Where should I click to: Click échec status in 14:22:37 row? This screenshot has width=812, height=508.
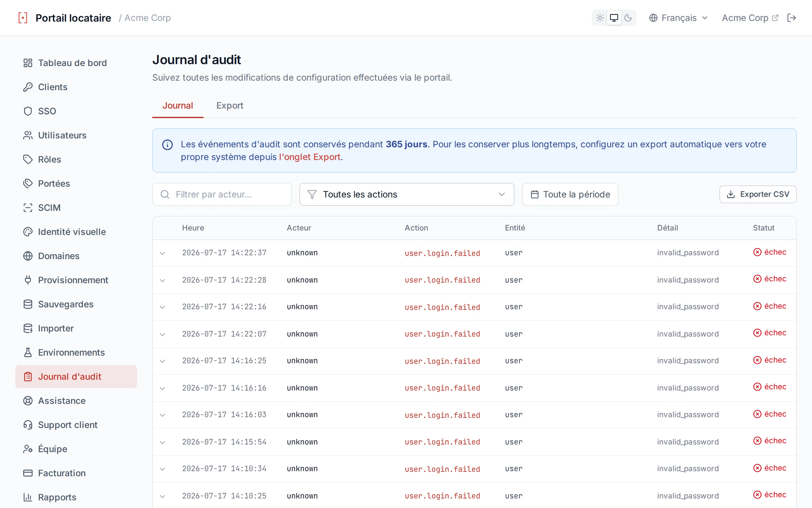pos(770,252)
